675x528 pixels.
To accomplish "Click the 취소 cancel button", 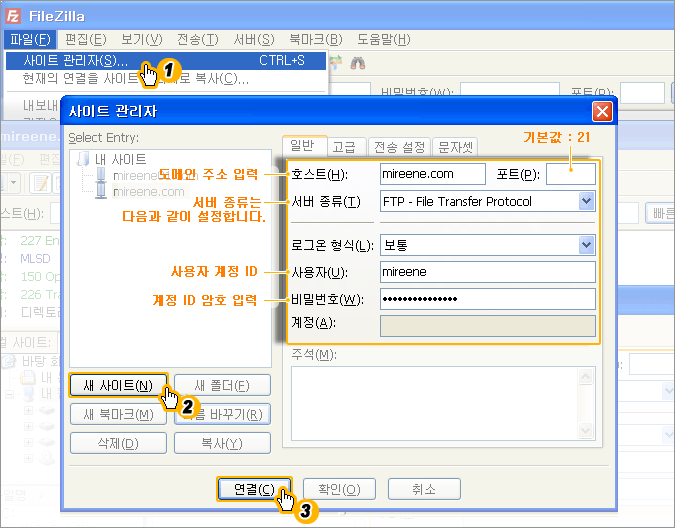I will tap(424, 489).
